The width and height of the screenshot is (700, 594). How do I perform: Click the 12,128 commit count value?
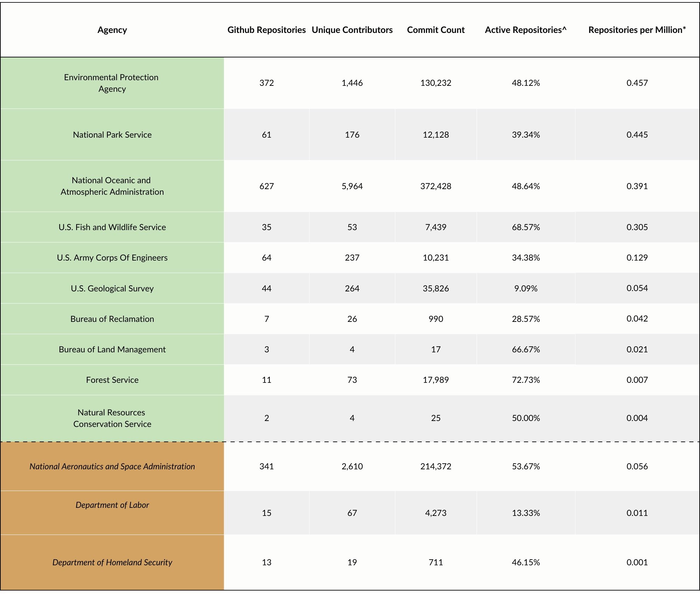point(436,135)
